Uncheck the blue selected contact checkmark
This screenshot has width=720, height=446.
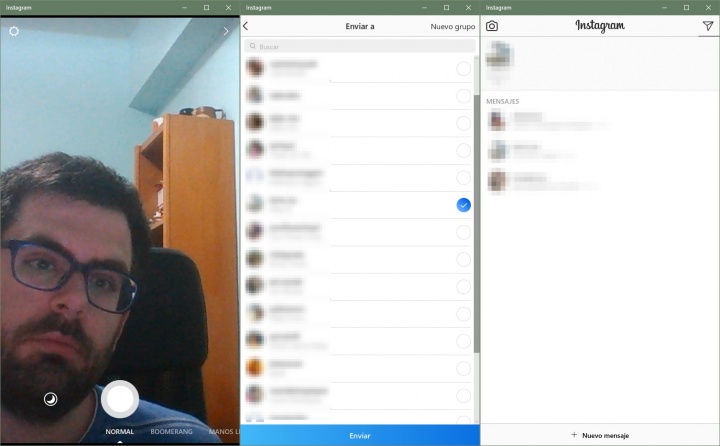463,205
